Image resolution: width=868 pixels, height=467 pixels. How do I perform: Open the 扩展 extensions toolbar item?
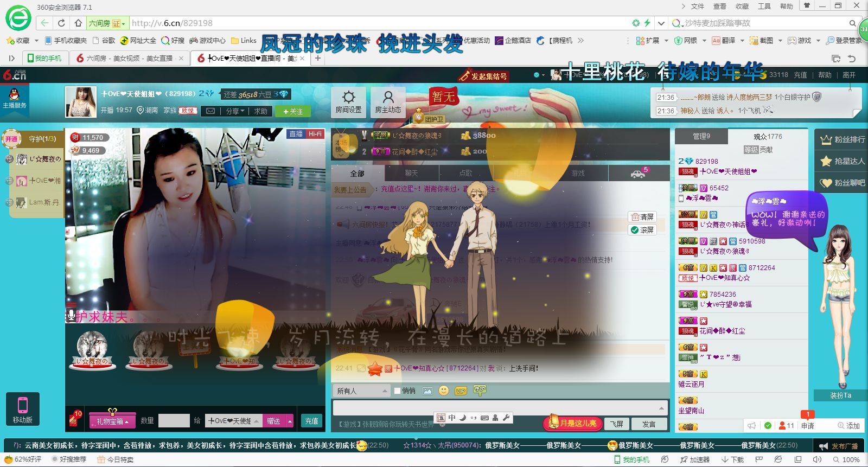(648, 41)
